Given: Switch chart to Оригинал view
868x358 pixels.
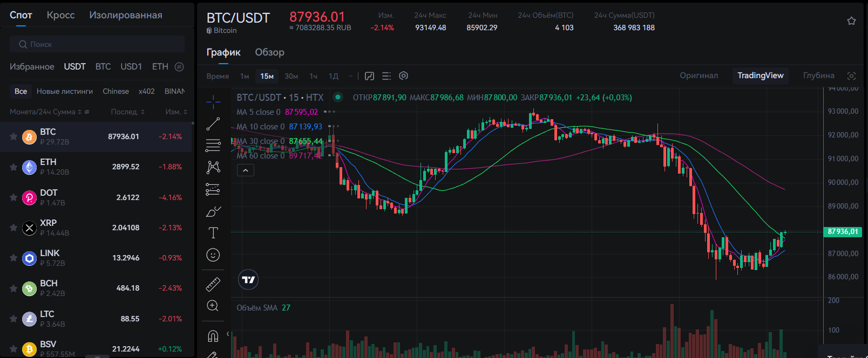Looking at the screenshot, I should tap(699, 75).
